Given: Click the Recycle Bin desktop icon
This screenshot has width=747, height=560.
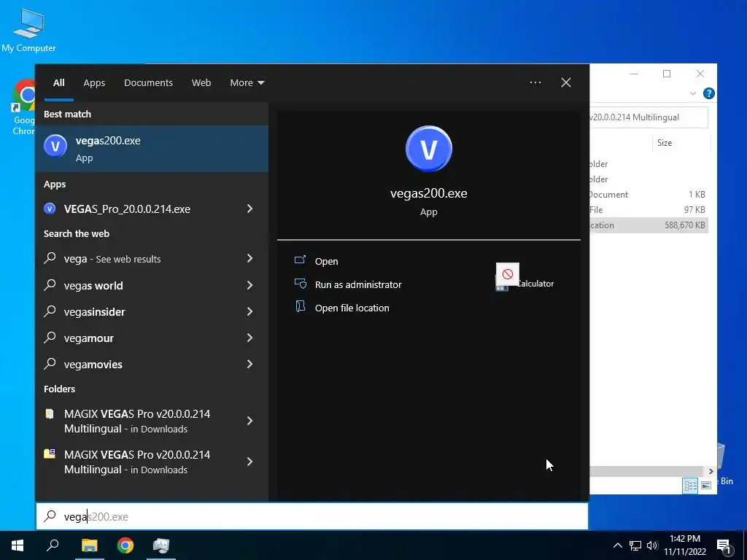Looking at the screenshot, I should (724, 464).
